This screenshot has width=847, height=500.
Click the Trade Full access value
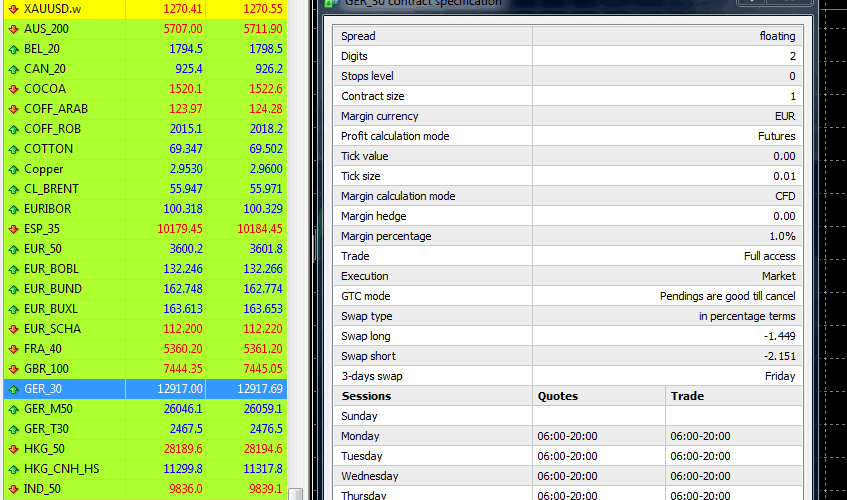pos(770,256)
